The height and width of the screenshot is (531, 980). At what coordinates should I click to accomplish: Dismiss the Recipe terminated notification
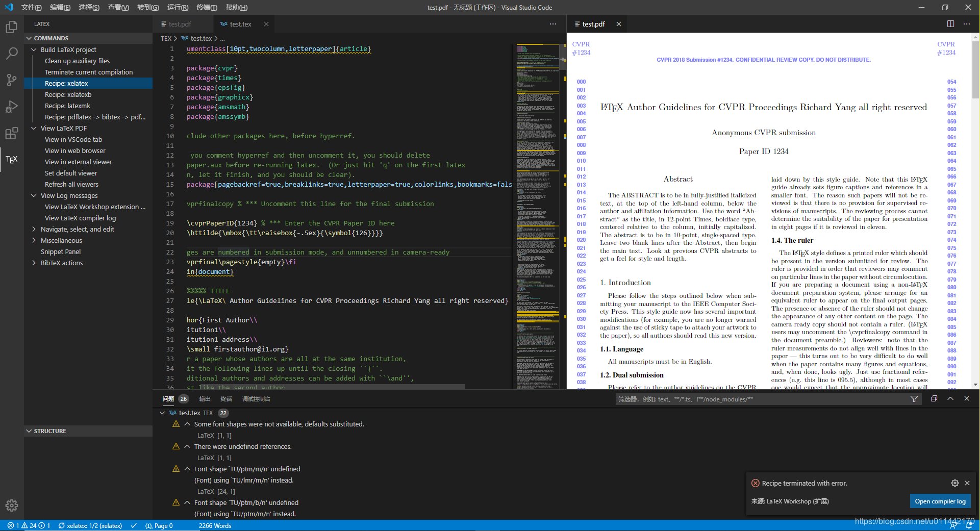pos(967,483)
